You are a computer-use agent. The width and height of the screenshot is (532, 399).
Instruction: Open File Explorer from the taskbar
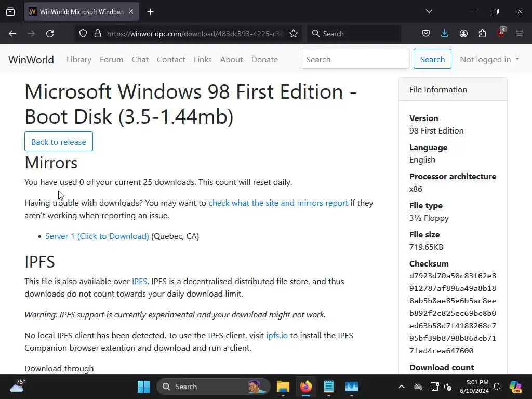pos(283,387)
